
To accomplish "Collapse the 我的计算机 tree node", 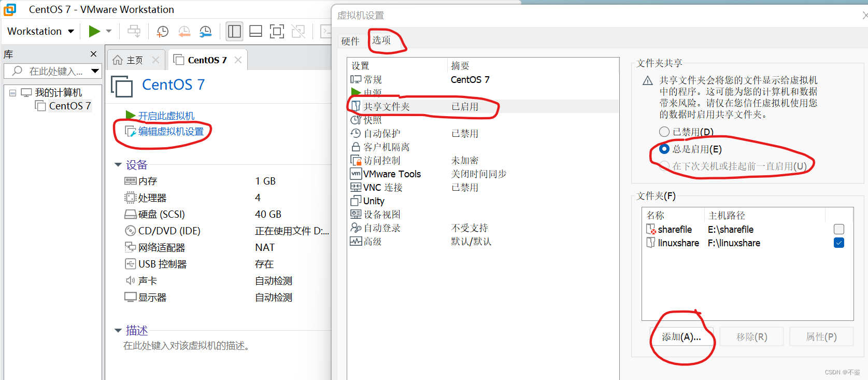I will pyautogui.click(x=12, y=93).
